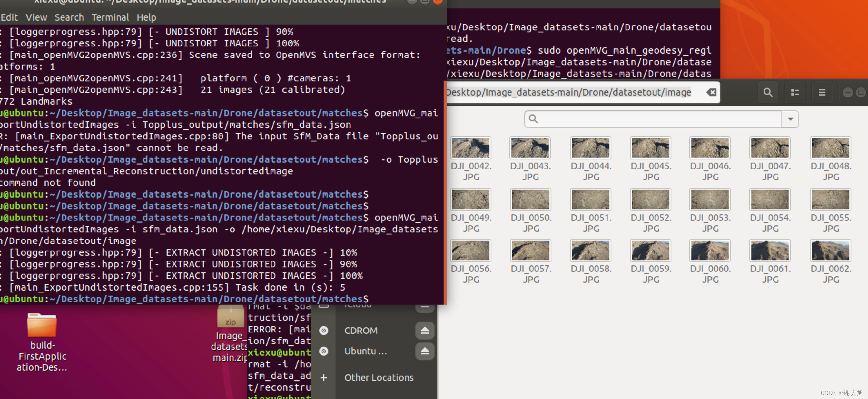868x399 pixels.
Task: Select thumbnail DJI_0062.JPG
Action: (830, 251)
